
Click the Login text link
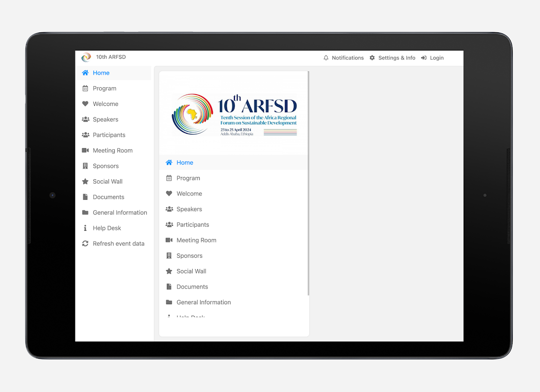(x=437, y=58)
